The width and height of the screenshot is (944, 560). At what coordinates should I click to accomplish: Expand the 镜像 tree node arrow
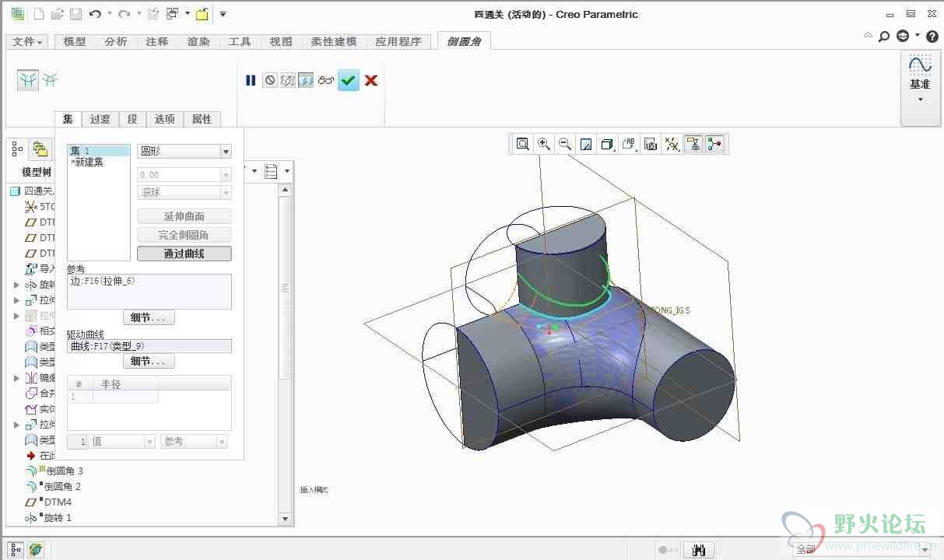(x=17, y=378)
